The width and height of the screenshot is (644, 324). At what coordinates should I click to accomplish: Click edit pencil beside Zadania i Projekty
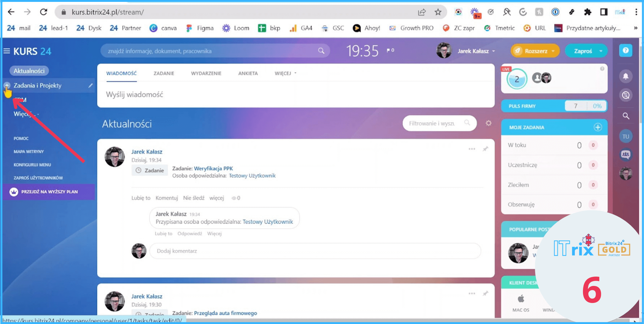coord(91,85)
